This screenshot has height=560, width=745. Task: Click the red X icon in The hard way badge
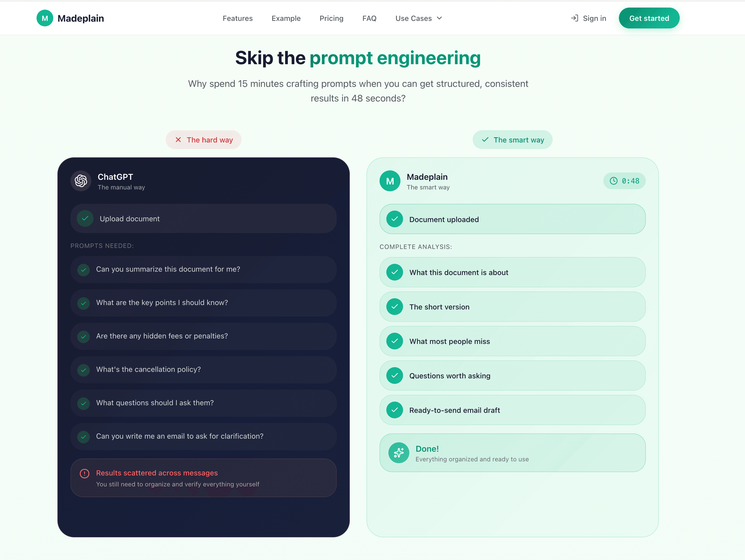[178, 140]
